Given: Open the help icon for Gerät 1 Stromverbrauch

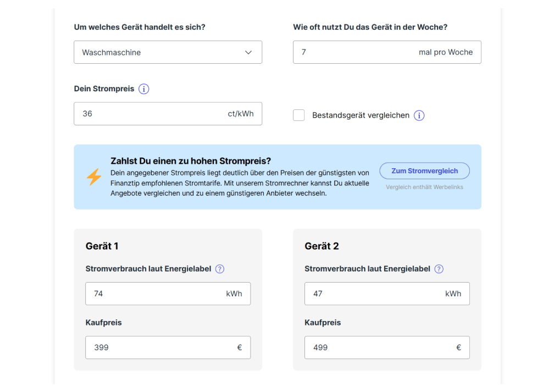Looking at the screenshot, I should click(220, 269).
